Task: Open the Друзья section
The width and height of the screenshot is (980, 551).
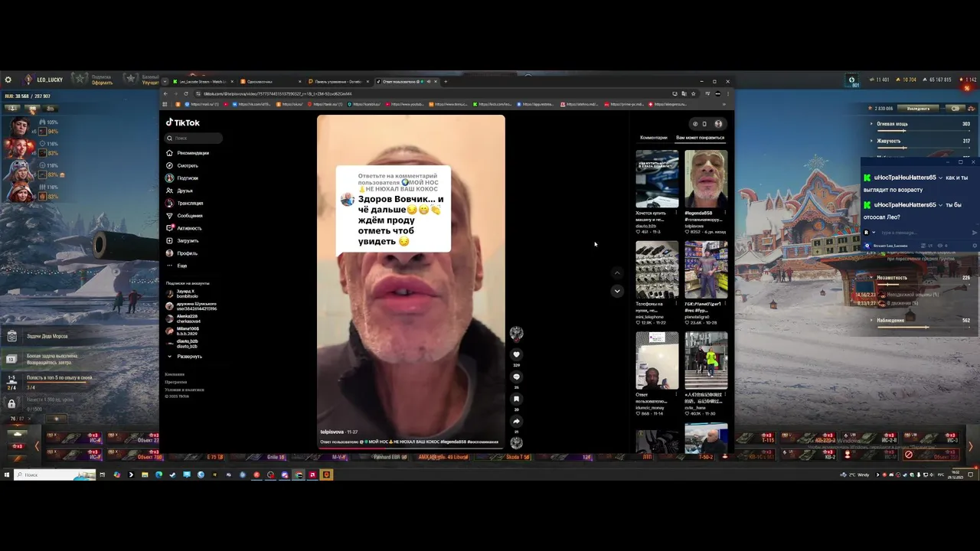Action: 180,191
